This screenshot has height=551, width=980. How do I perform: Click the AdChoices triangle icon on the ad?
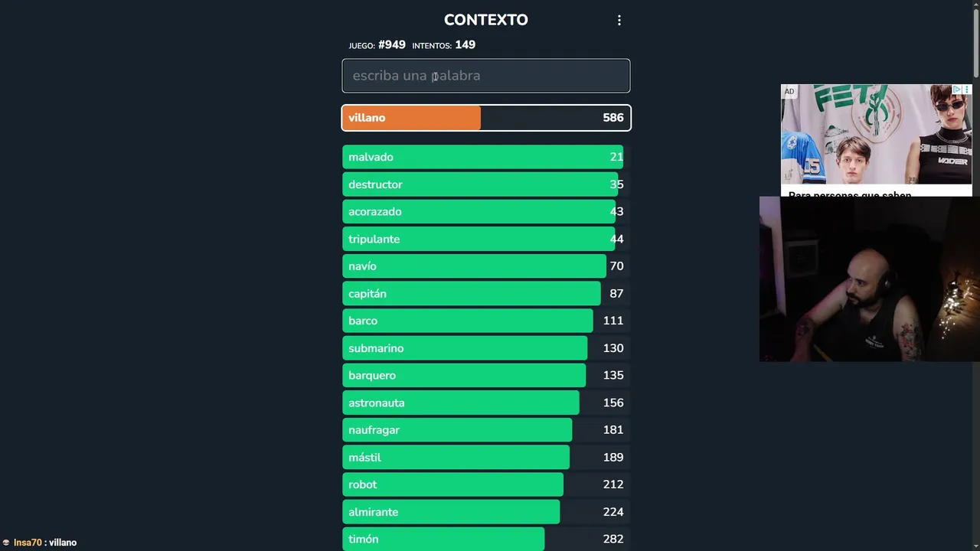(956, 90)
